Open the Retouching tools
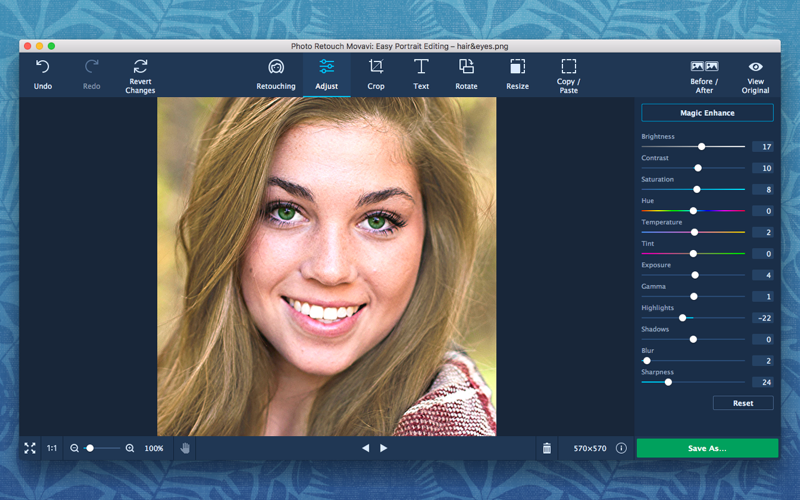The height and width of the screenshot is (500, 800). tap(276, 67)
